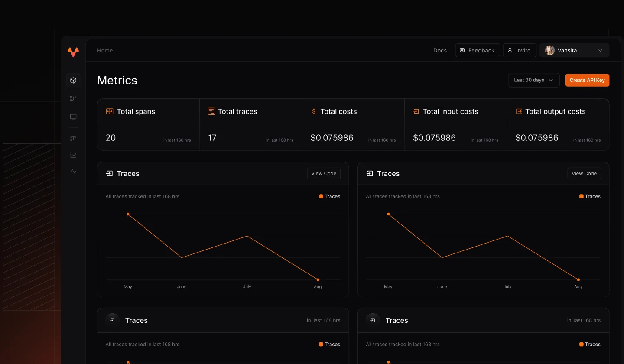Click the $0.075986 value under Total costs

332,138
